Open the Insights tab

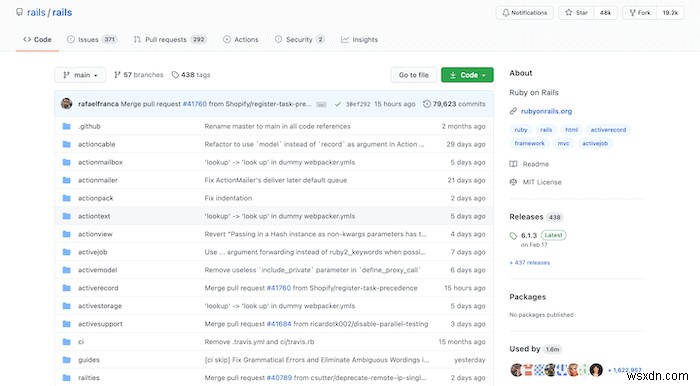pyautogui.click(x=359, y=39)
